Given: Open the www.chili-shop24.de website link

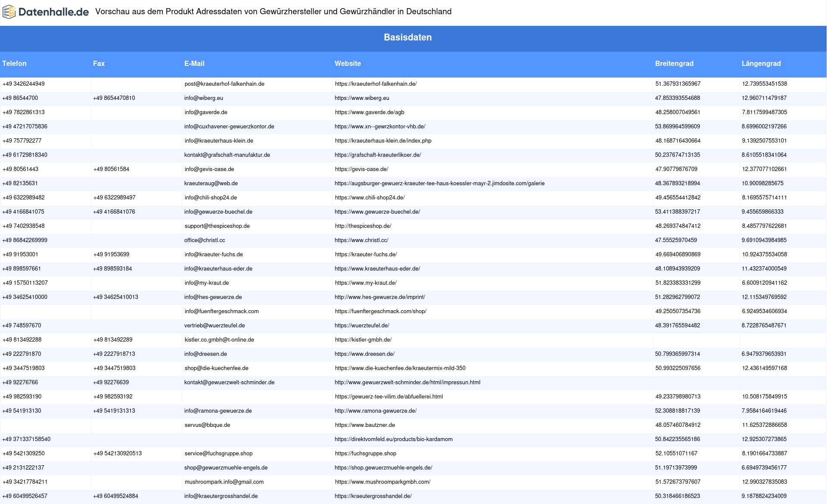Looking at the screenshot, I should tap(370, 198).
